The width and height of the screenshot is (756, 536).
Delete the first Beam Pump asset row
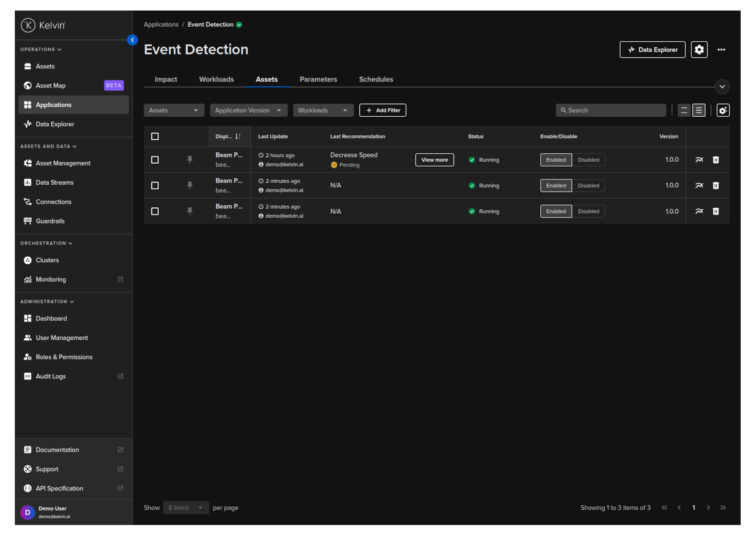pyautogui.click(x=715, y=160)
